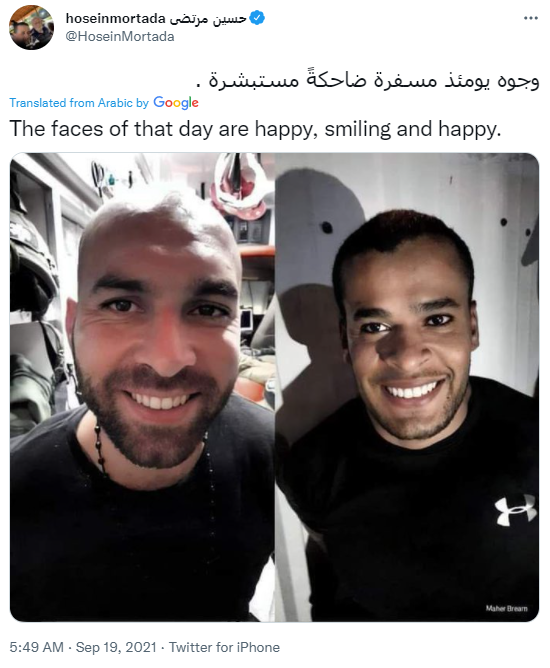
Task: Click the Google logo in translation notice
Action: 176,103
